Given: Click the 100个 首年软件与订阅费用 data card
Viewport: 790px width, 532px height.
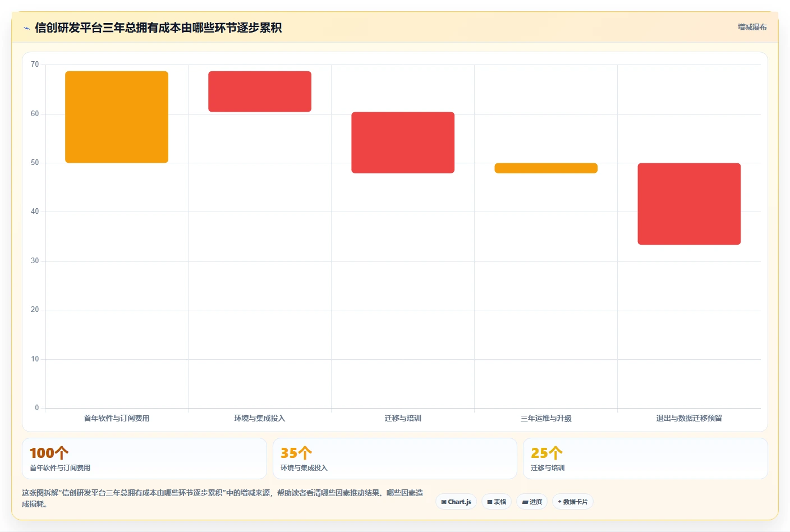Looking at the screenshot, I should tap(144, 458).
